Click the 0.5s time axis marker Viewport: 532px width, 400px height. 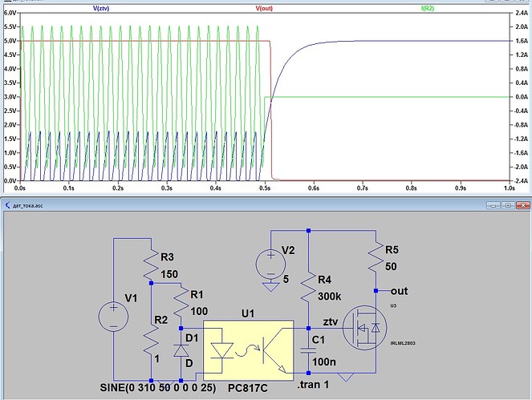(x=265, y=188)
